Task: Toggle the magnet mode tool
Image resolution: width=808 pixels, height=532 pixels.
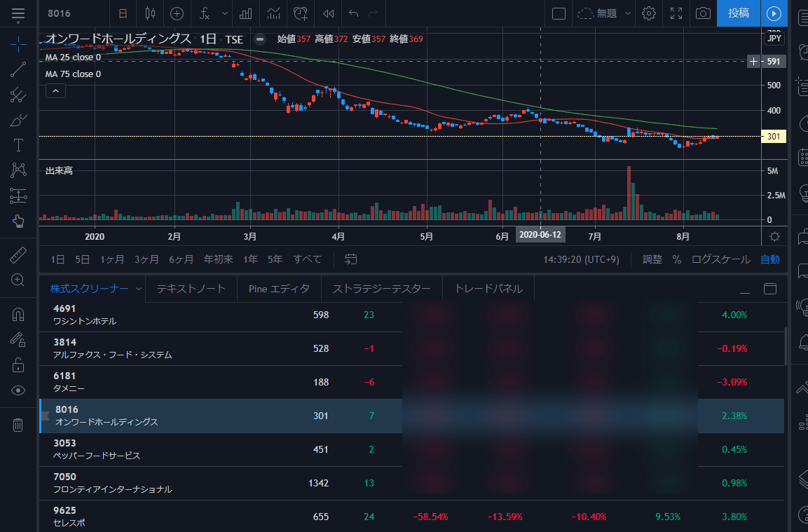Action: (x=19, y=315)
